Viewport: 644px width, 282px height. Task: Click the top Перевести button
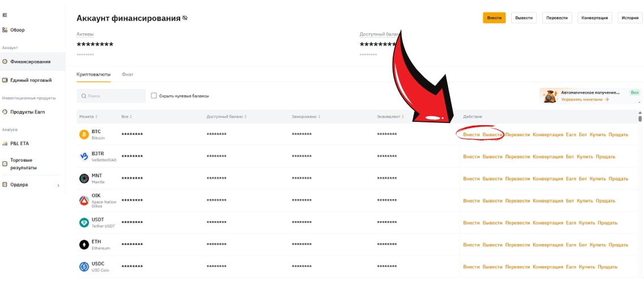[x=557, y=18]
